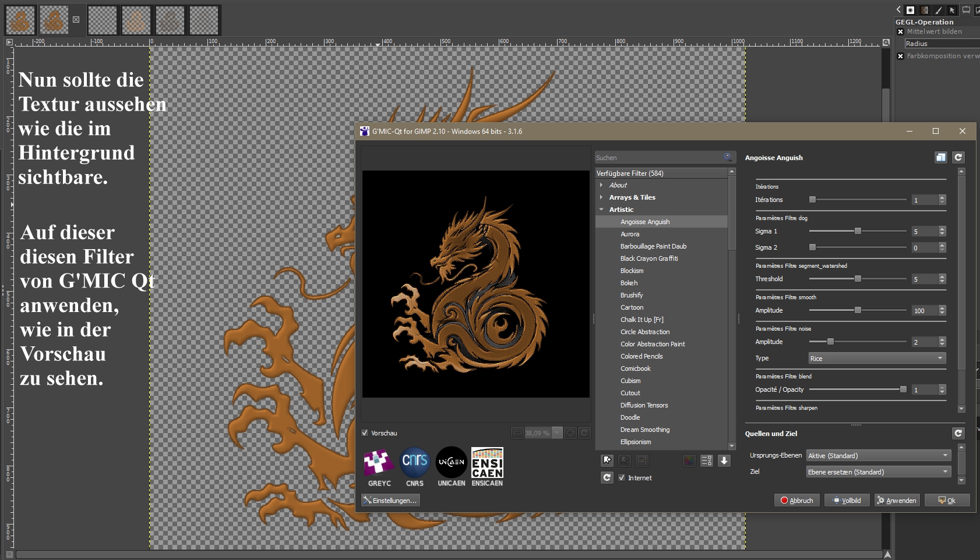
Task: Open the Ursprungs-Ebenen dropdown
Action: coord(879,456)
